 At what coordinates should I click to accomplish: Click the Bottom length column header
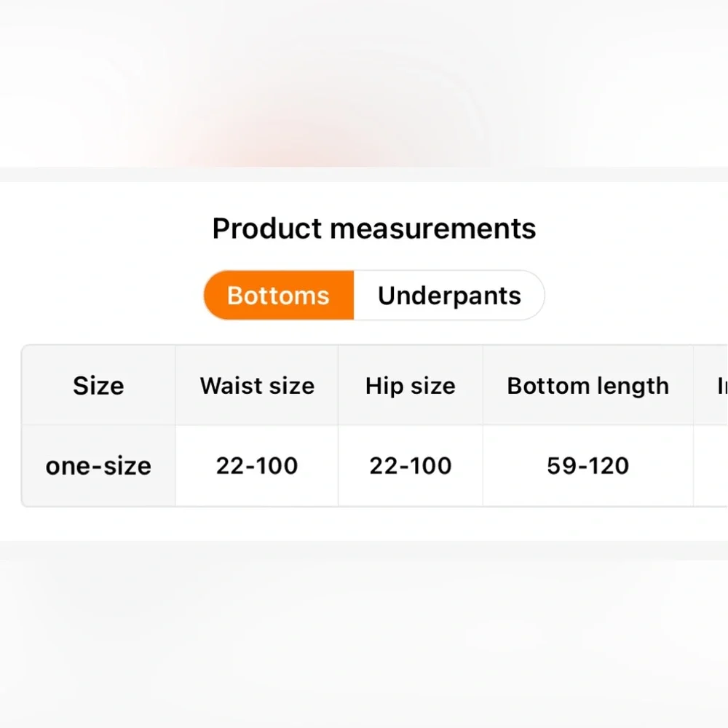click(x=587, y=385)
